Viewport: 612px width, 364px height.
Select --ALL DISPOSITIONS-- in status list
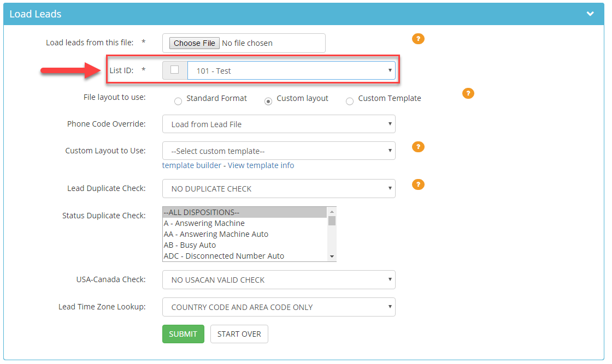(245, 212)
